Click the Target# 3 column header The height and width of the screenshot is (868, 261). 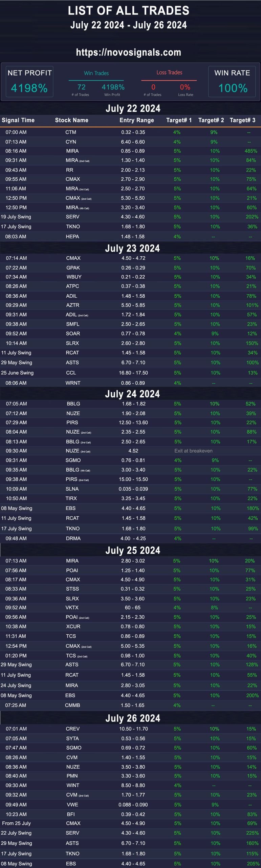[x=243, y=120]
